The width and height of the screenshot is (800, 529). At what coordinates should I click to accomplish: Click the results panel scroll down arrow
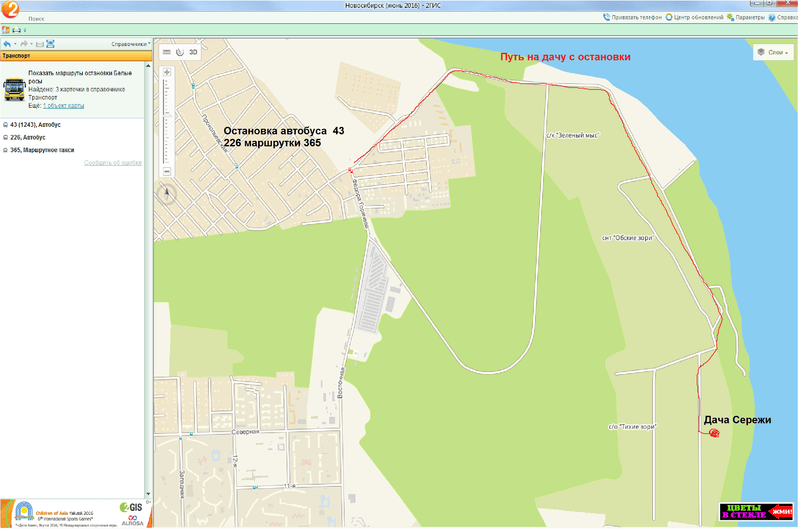tap(148, 494)
